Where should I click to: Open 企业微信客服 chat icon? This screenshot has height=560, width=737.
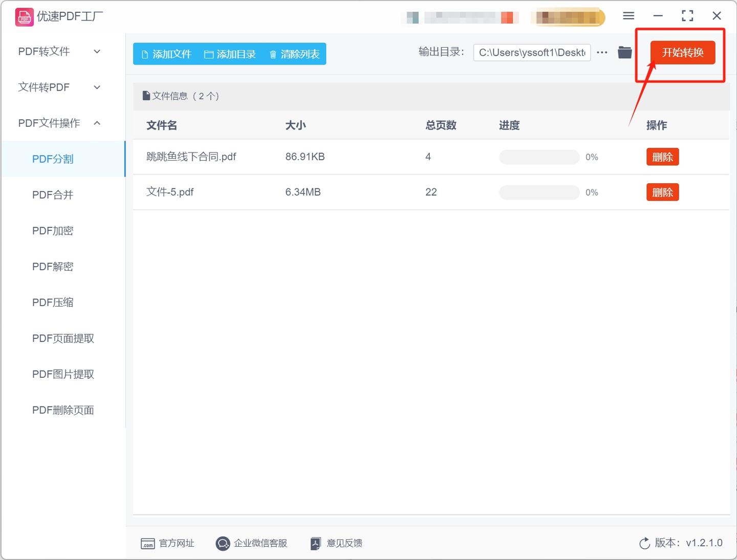coord(223,544)
